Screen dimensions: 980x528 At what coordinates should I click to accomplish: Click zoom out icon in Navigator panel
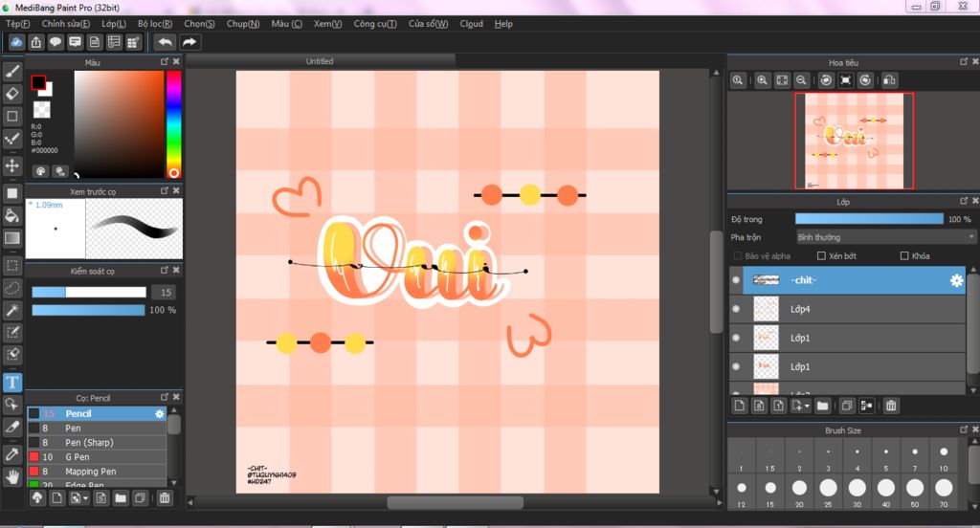[801, 80]
